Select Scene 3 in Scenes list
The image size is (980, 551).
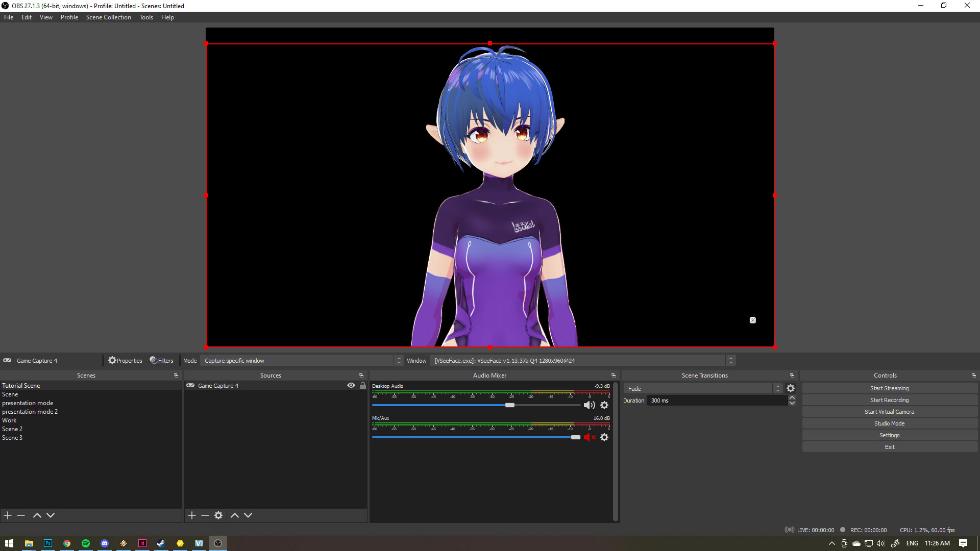91,438
